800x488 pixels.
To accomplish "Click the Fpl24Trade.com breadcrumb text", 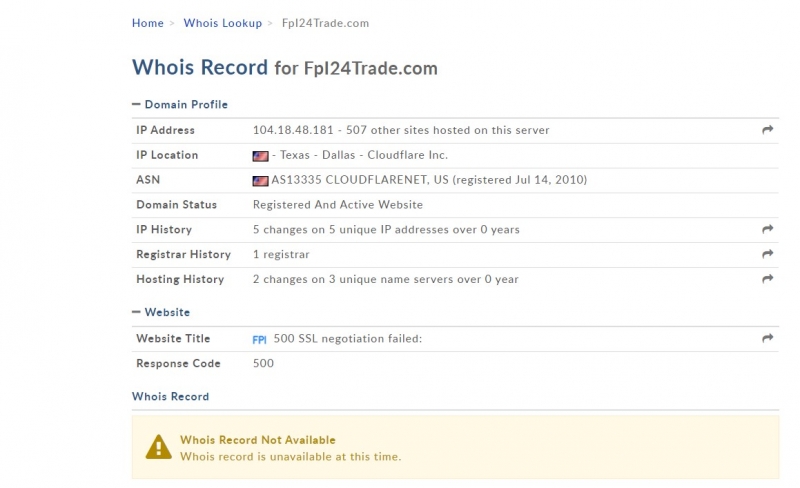I will pyautogui.click(x=325, y=23).
